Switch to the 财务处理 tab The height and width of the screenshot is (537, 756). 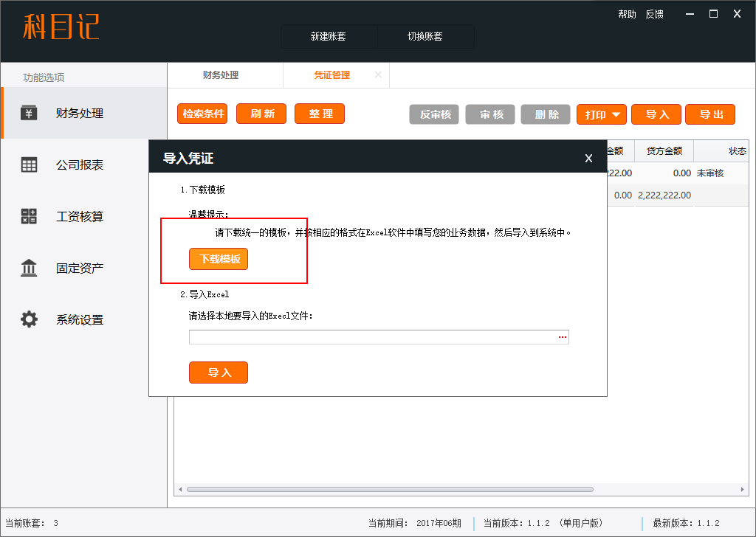(221, 75)
